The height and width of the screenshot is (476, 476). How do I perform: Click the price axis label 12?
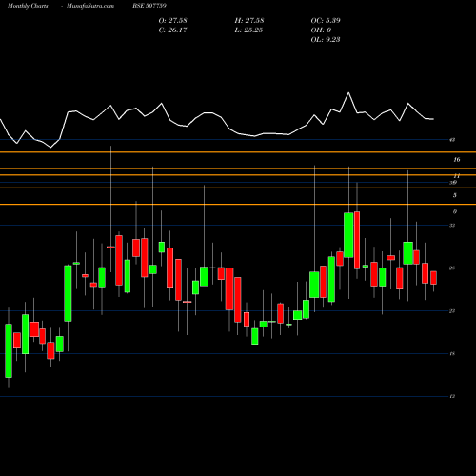[452, 396]
